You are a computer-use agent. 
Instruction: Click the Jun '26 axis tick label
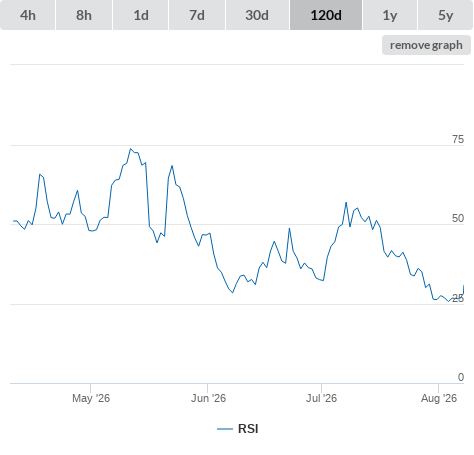coord(208,398)
